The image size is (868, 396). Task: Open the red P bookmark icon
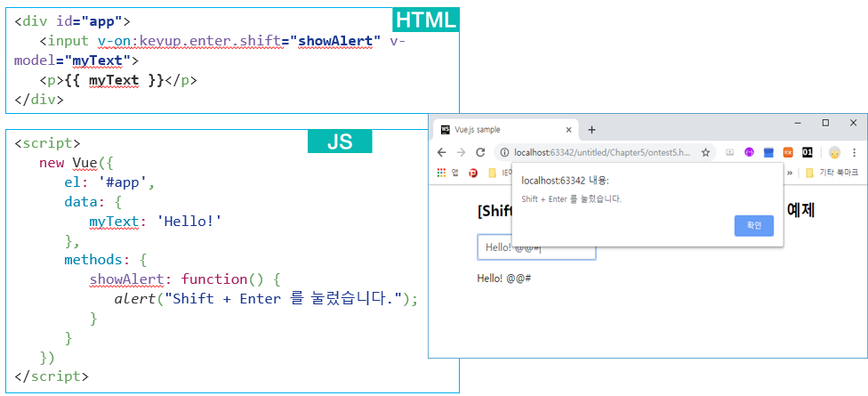point(473,173)
